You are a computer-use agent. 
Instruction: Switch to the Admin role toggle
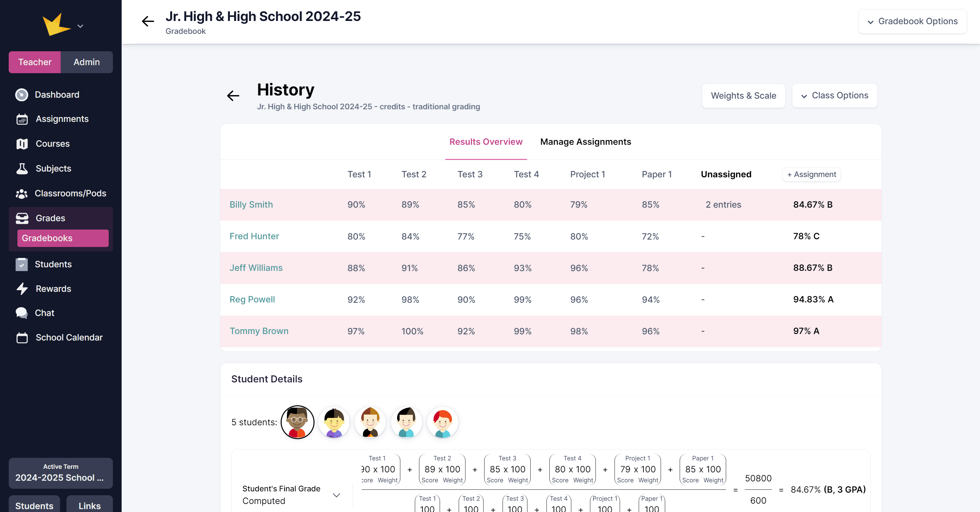coord(86,62)
